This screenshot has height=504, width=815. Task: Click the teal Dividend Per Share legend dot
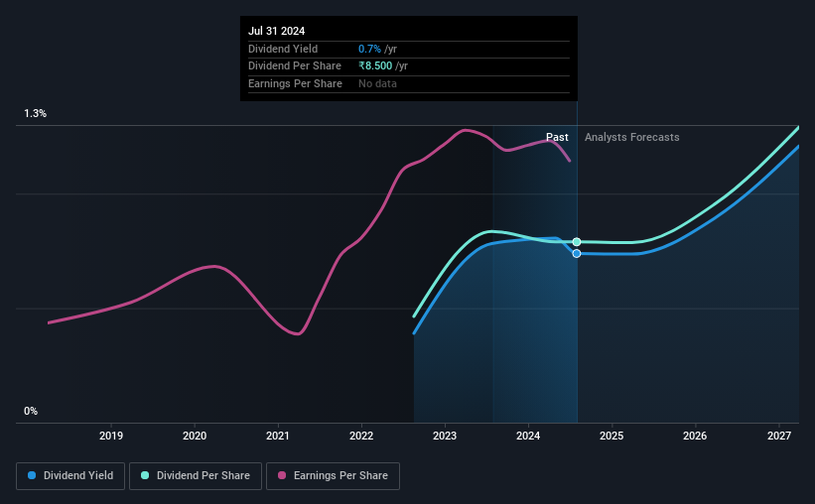pos(145,475)
